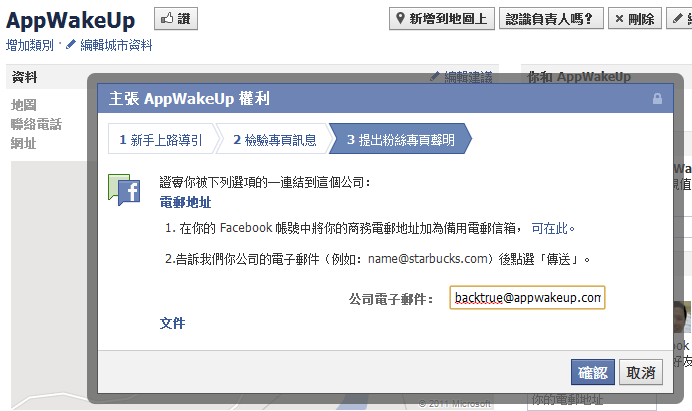Image resolution: width=692 pixels, height=411 pixels.
Task: Click the profile thumbnail at right edge
Action: coord(682,317)
